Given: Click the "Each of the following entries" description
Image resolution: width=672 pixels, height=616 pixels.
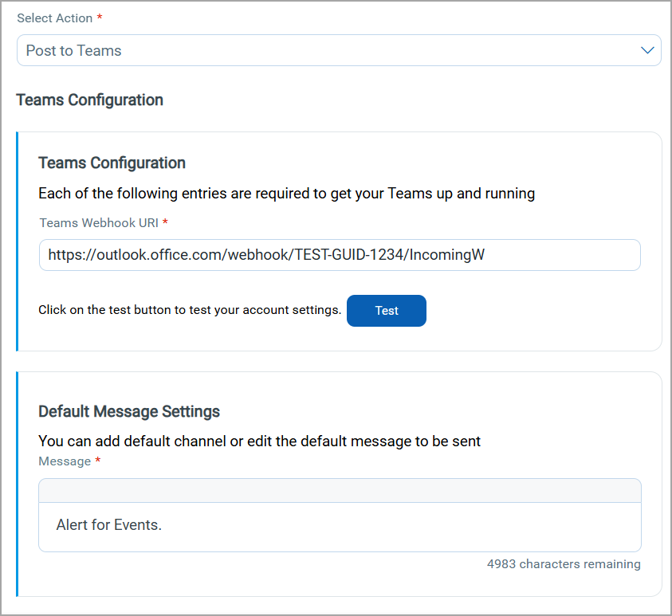Looking at the screenshot, I should pos(286,193).
